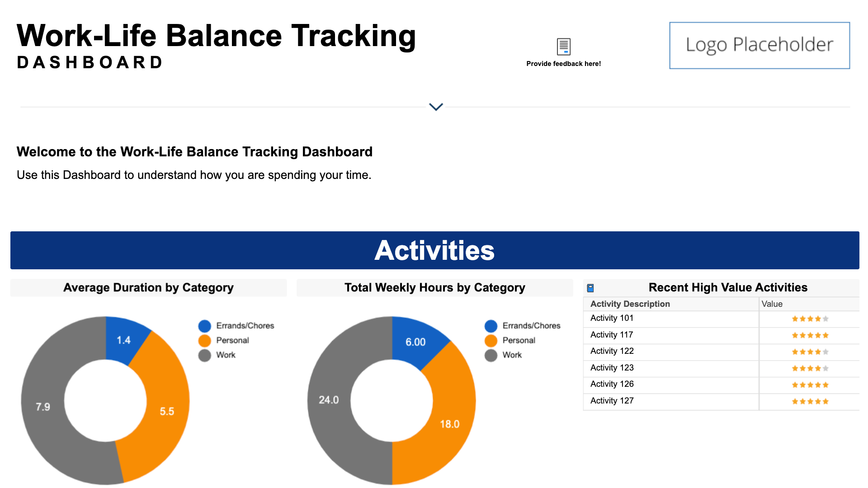
Task: Click the notebook icon beside Recent High Value Activities
Action: [590, 288]
